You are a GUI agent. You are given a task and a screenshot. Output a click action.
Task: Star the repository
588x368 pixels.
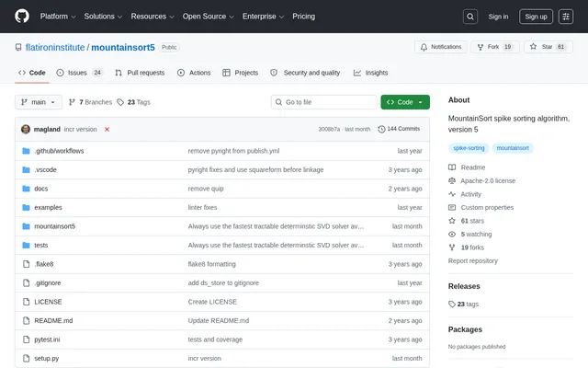548,47
